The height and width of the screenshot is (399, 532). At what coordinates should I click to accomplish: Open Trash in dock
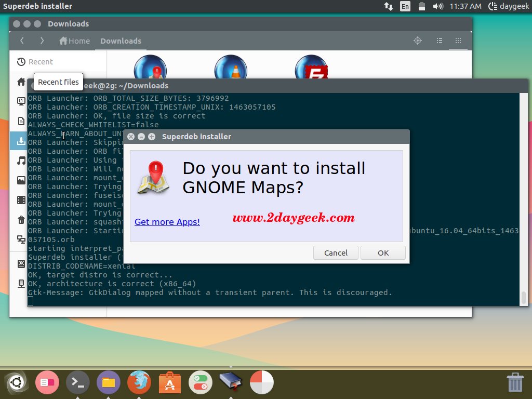515,382
